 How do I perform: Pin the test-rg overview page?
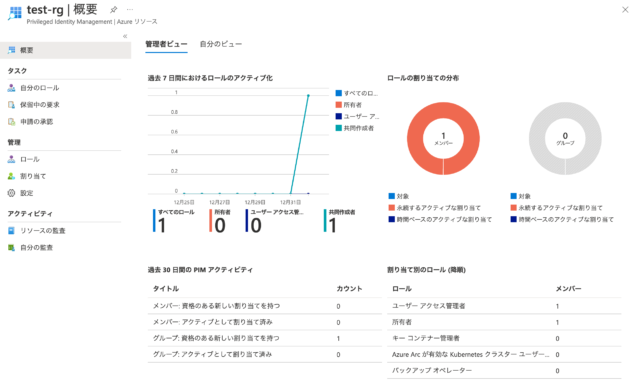pyautogui.click(x=113, y=9)
